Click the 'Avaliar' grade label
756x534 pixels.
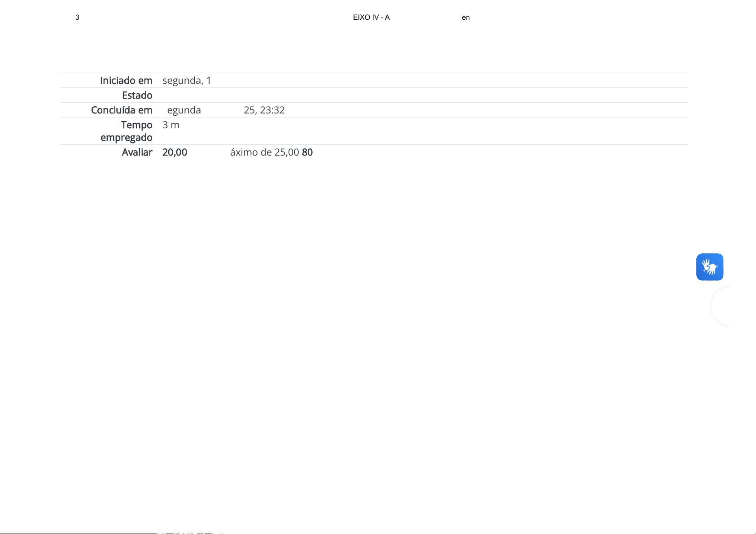pos(137,152)
